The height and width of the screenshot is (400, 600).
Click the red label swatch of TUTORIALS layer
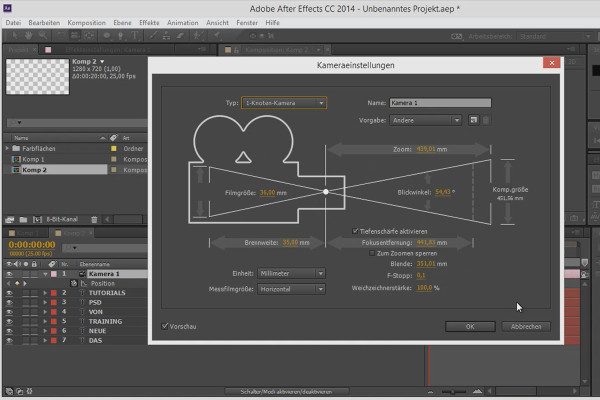click(54, 293)
